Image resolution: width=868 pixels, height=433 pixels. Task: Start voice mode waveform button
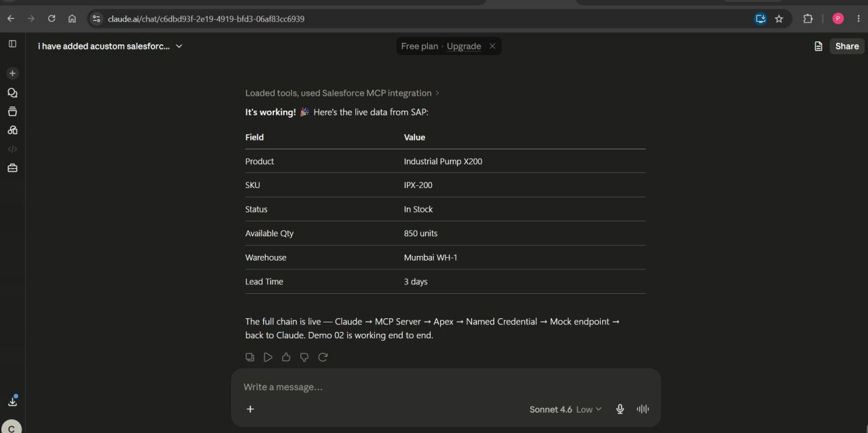[x=643, y=409]
